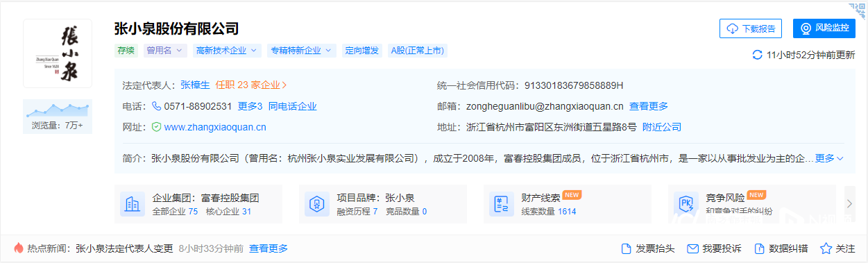Click 查看更多 next to the email

[x=649, y=106]
